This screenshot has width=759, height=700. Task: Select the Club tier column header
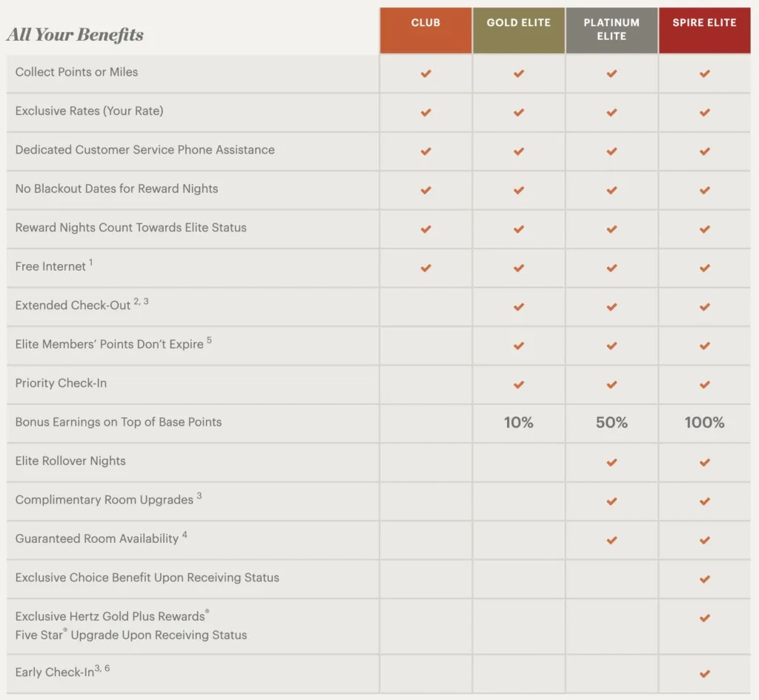[x=425, y=30]
